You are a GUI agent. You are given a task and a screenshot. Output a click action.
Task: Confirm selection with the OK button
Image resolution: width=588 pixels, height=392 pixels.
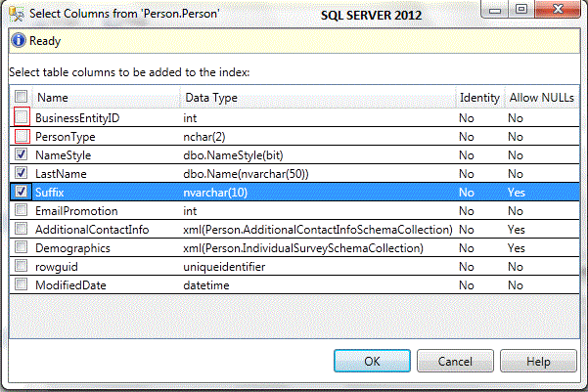372,362
